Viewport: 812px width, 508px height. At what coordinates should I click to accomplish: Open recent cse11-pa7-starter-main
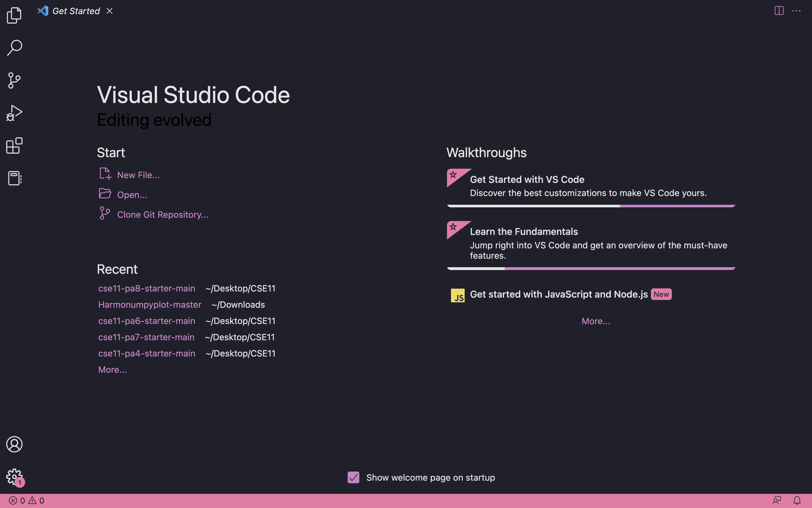146,337
